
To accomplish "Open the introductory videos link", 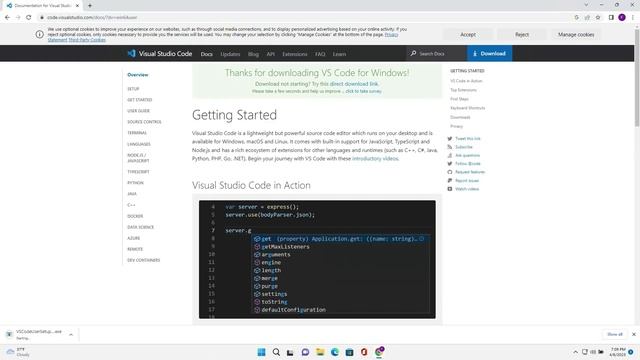I will pos(375,158).
